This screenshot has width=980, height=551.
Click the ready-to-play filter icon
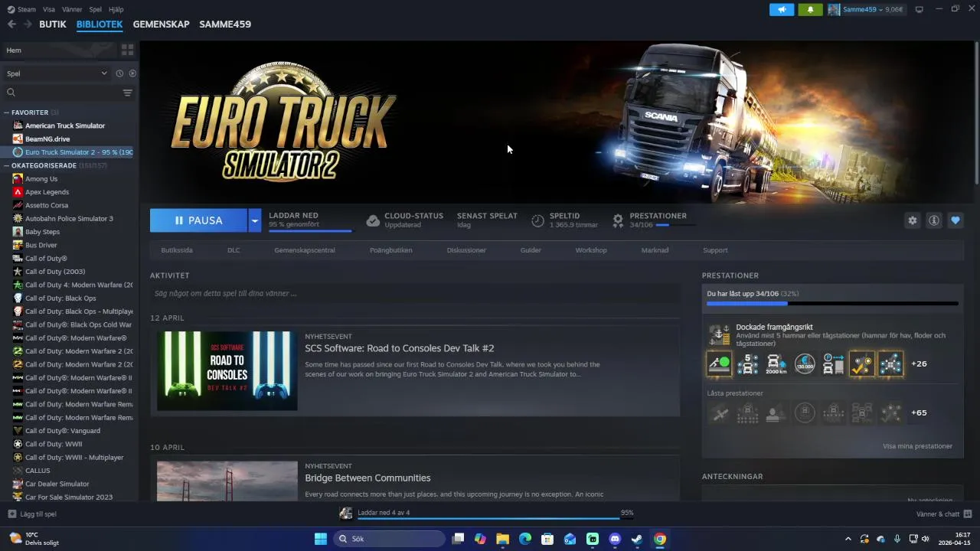click(x=132, y=73)
